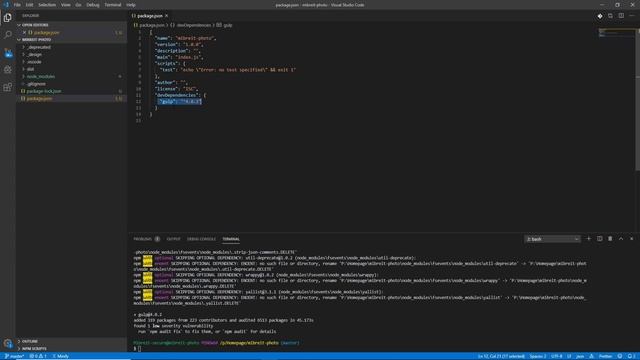Screen dimensions: 640x360
Task: Expand the _design folder
Action: pyautogui.click(x=71, y=54)
